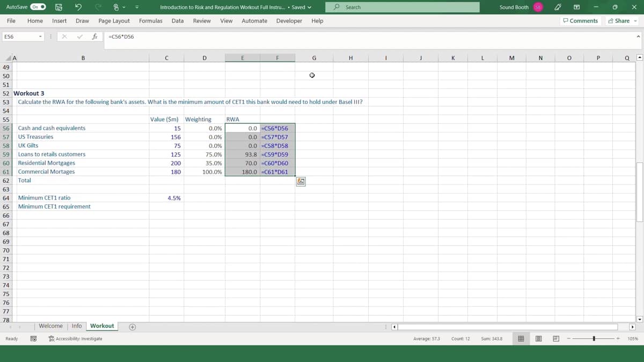Viewport: 644px width, 362px height.
Task: Click the horizontal scrollbar right arrow
Action: (632, 327)
